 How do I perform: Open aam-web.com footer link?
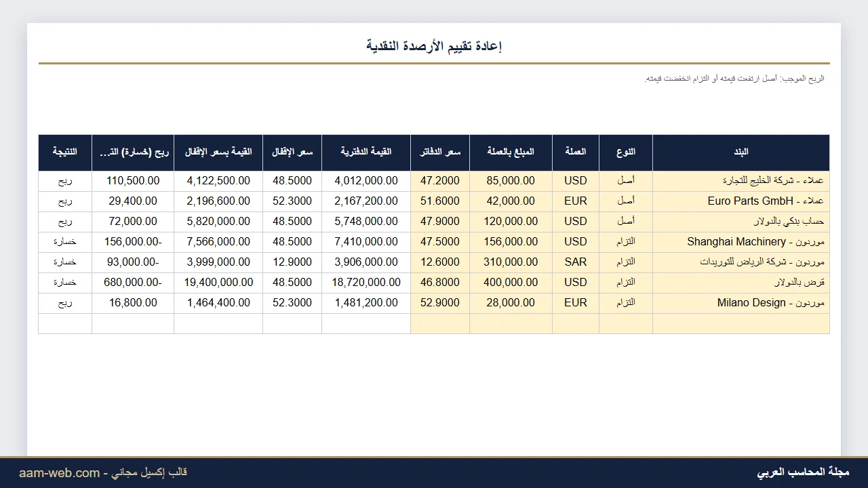(x=60, y=473)
